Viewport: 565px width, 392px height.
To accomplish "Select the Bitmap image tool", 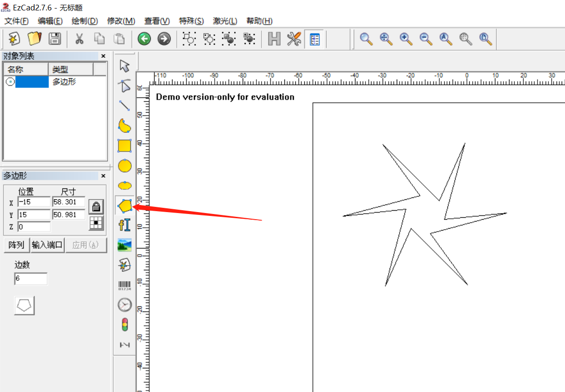I will [x=125, y=245].
